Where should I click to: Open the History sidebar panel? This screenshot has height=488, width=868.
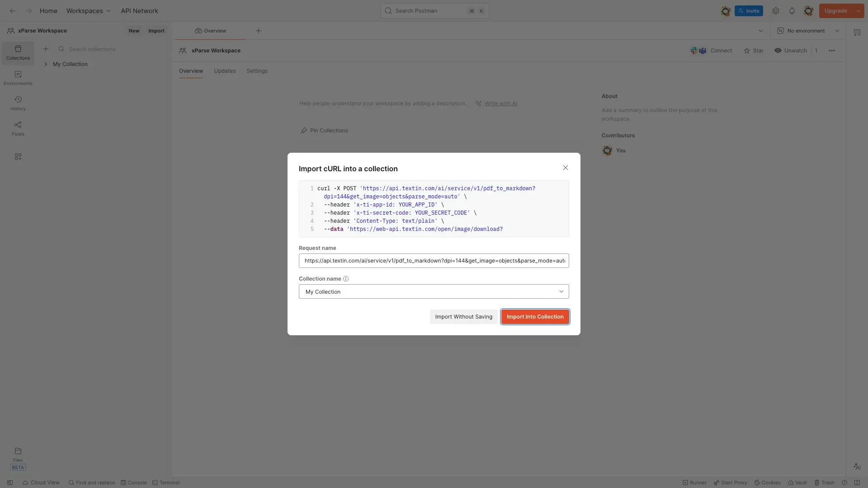[18, 103]
